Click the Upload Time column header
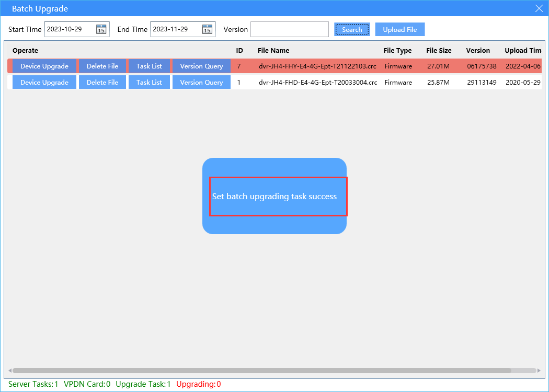549x392 pixels. (x=523, y=50)
